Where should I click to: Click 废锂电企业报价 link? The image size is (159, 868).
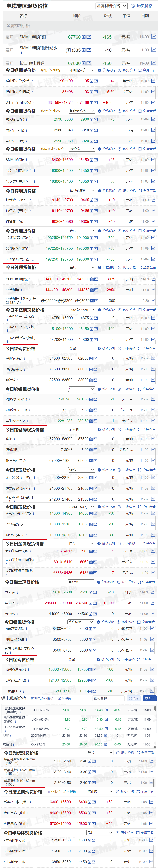42,699
